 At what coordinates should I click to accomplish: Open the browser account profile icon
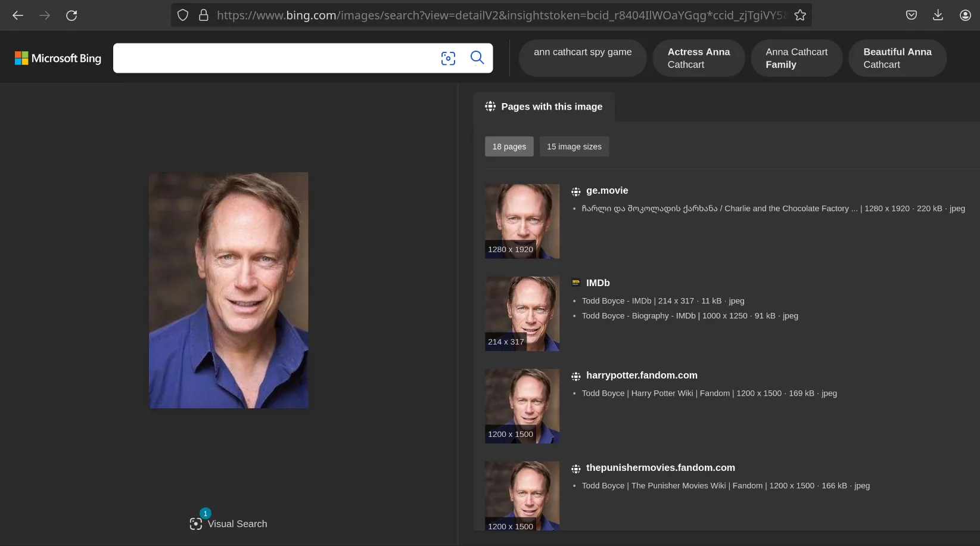pyautogui.click(x=965, y=15)
